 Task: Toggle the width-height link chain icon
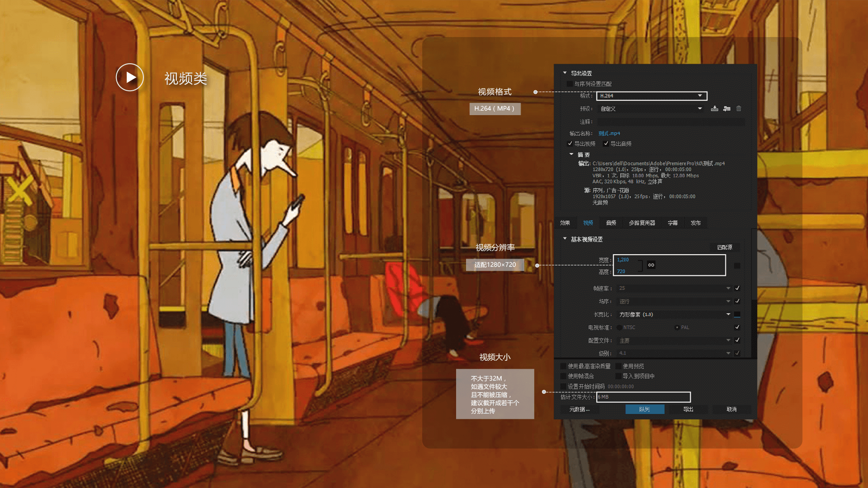651,265
